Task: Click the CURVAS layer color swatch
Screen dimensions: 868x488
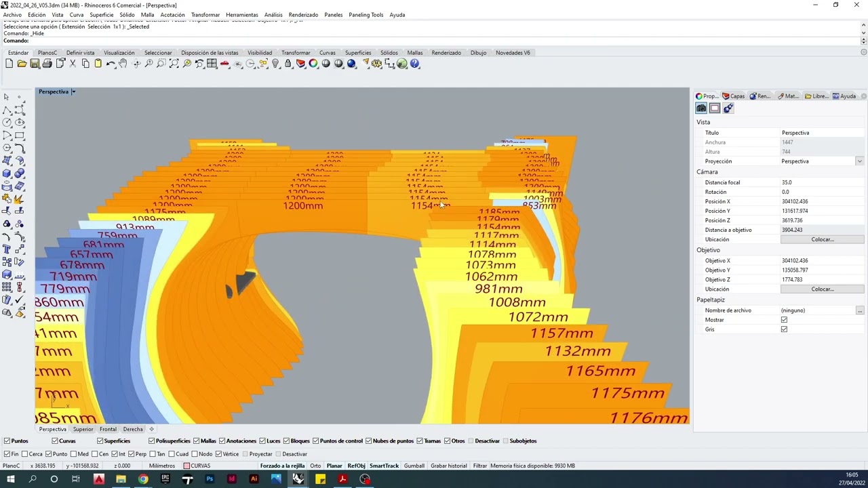Action: tap(186, 466)
